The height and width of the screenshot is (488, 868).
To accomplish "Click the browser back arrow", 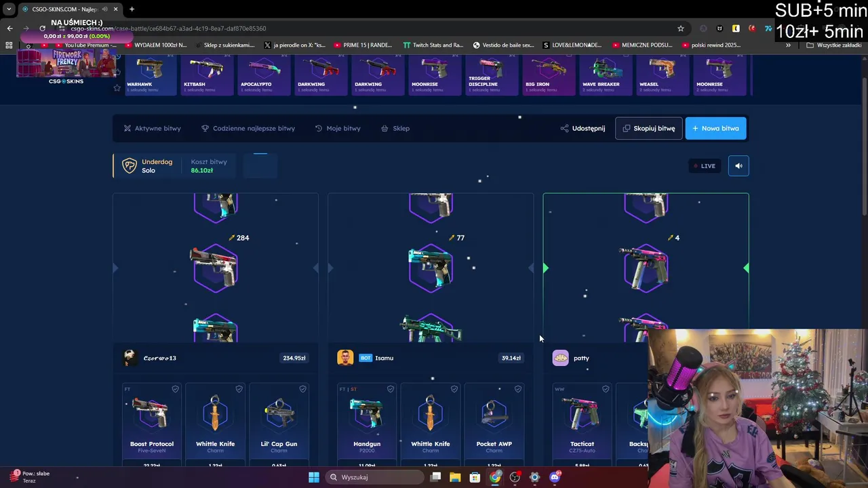I will (x=9, y=28).
